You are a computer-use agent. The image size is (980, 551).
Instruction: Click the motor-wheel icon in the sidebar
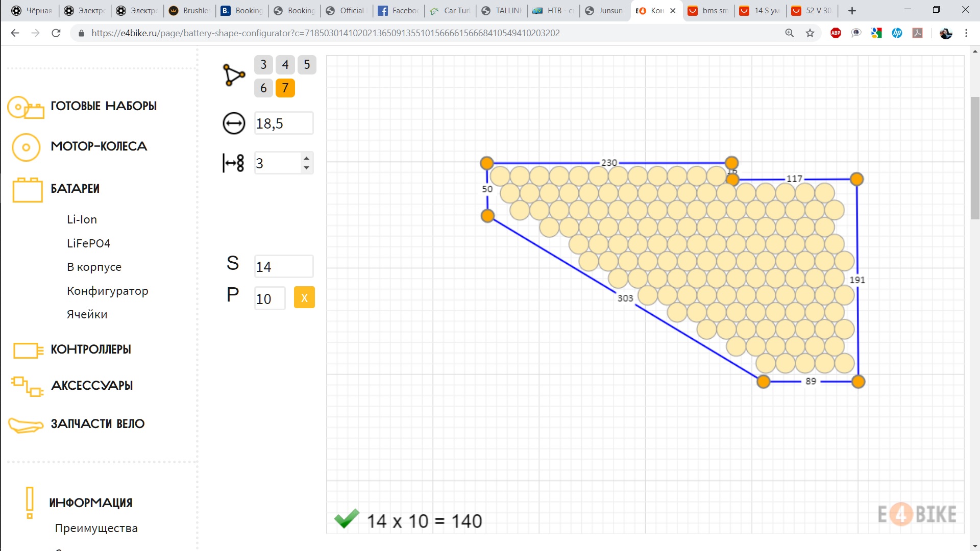[26, 147]
